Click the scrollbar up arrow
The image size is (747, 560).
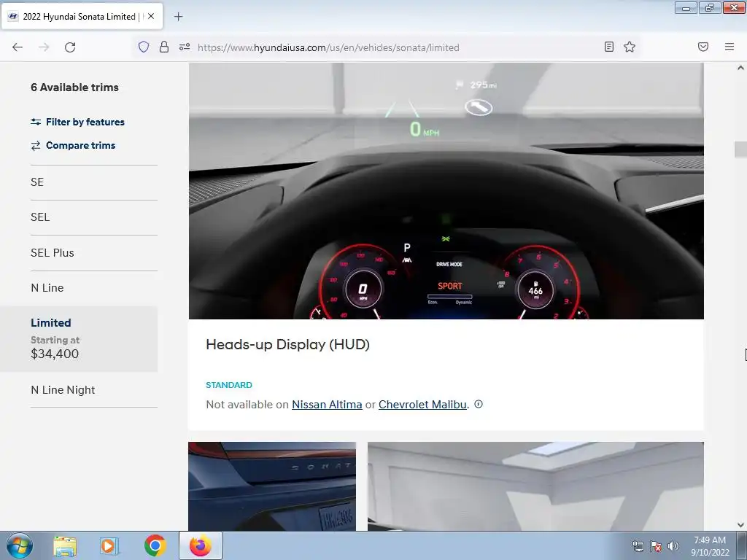(x=740, y=68)
